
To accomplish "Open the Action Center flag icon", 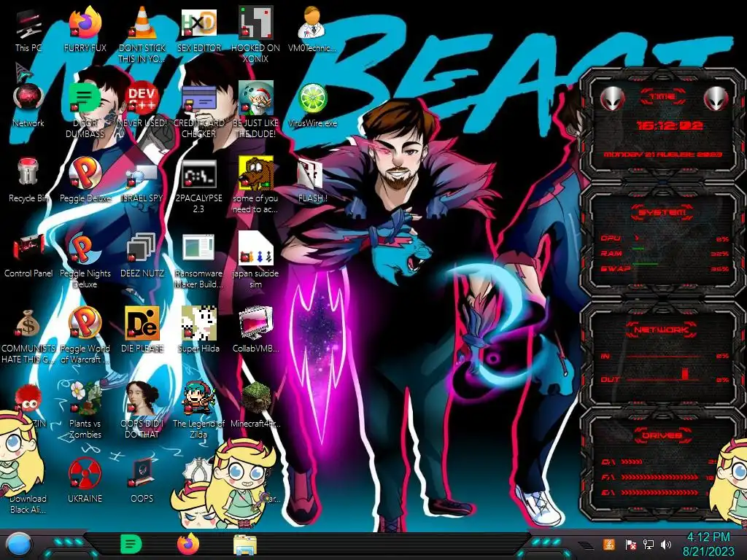I will click(x=630, y=545).
